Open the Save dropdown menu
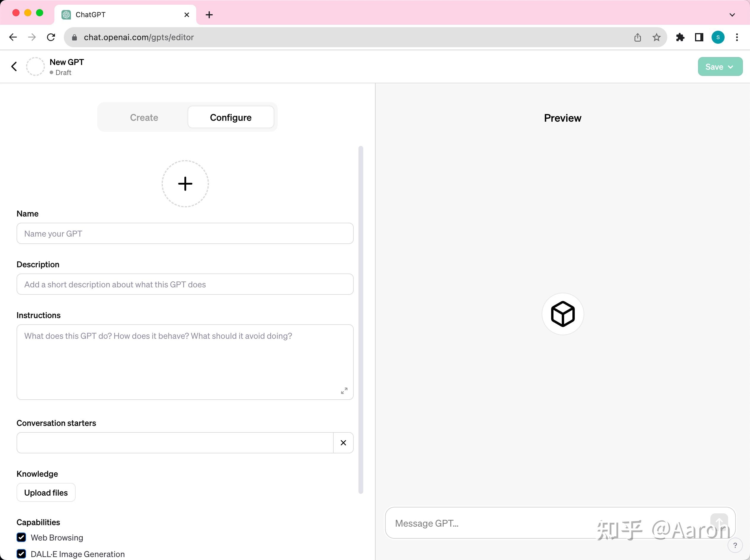This screenshot has width=750, height=560. 720,66
